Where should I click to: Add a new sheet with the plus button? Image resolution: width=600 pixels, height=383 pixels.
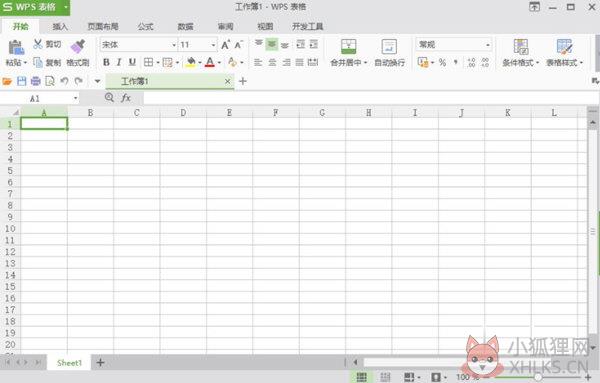100,362
